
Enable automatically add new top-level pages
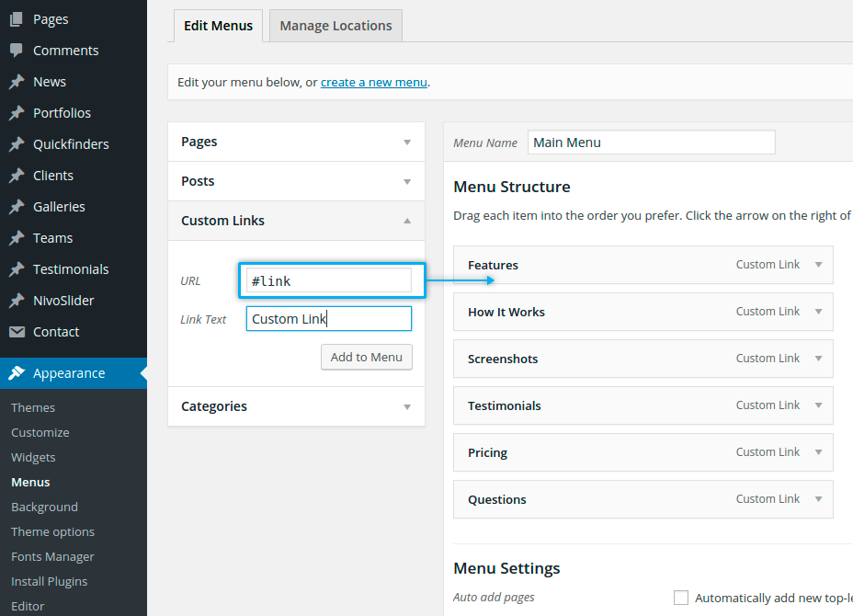pyautogui.click(x=681, y=598)
